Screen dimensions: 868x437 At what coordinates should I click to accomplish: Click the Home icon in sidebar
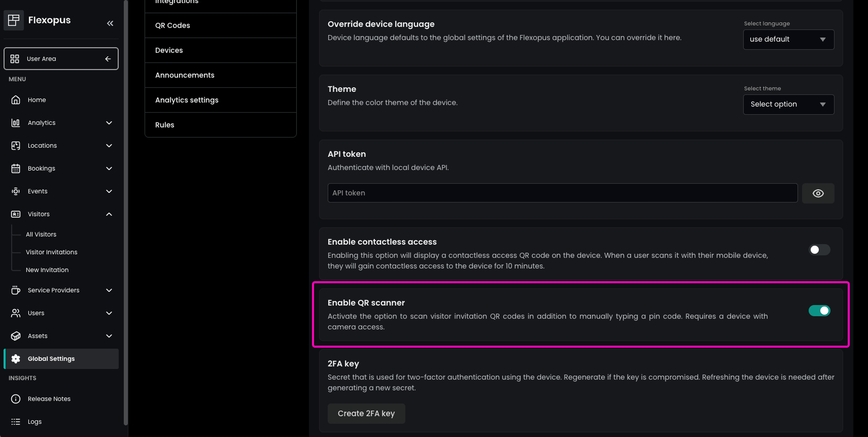16,100
